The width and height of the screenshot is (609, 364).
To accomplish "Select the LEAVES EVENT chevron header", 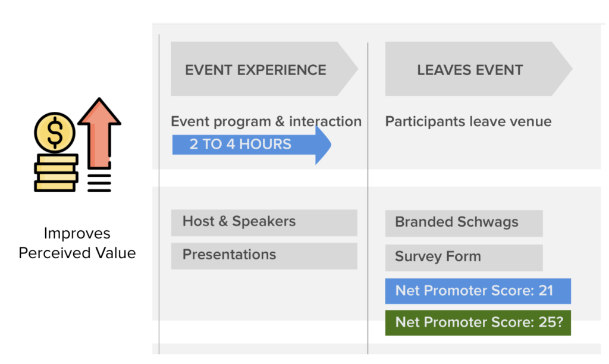I will 479,69.
